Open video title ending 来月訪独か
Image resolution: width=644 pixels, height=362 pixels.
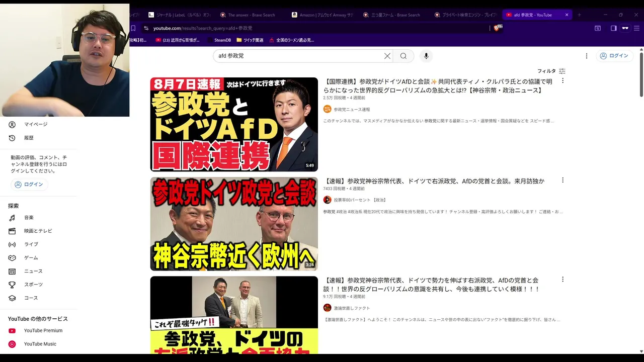[x=434, y=181]
